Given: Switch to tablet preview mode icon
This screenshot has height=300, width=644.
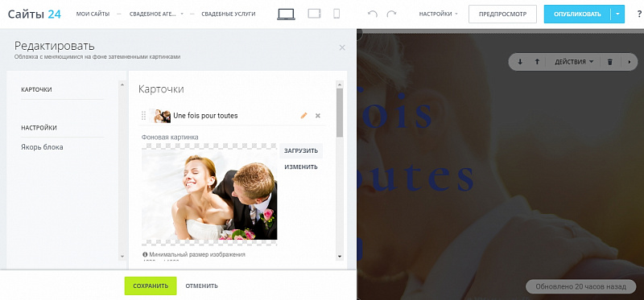Looking at the screenshot, I should (x=314, y=14).
